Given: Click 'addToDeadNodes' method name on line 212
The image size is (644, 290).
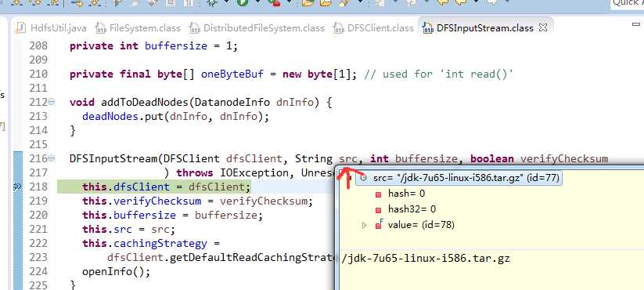Looking at the screenshot, I should pos(144,103).
